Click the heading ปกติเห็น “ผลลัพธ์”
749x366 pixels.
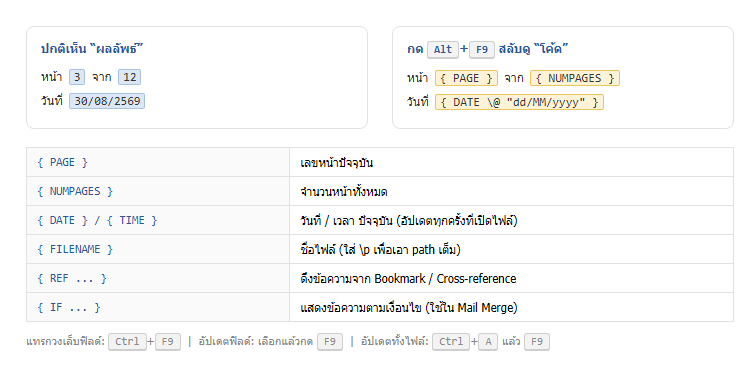click(93, 49)
